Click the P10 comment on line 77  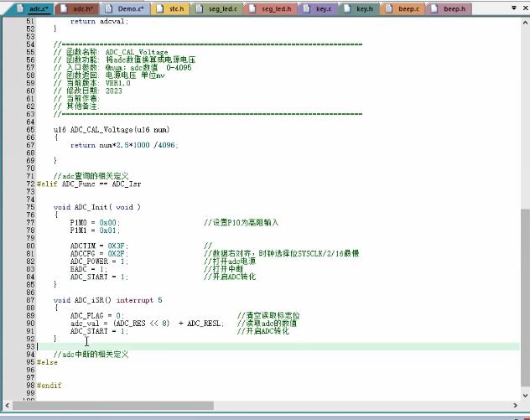pyautogui.click(x=241, y=223)
